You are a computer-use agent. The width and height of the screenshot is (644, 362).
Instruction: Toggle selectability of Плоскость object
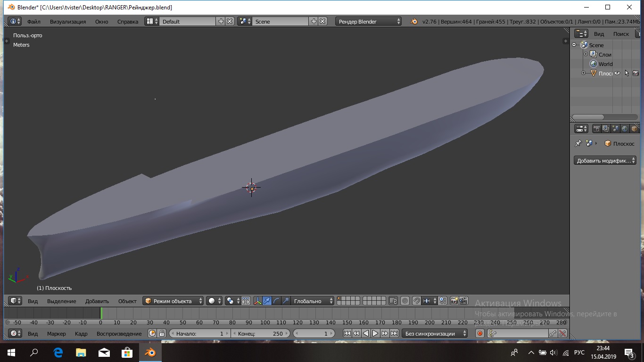[x=627, y=73]
